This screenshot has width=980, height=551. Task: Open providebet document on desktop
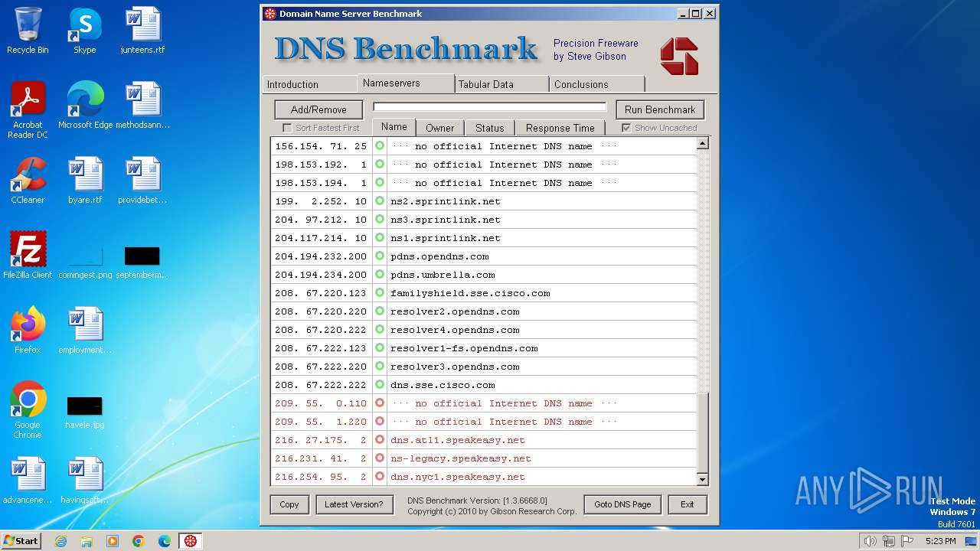coord(142,181)
